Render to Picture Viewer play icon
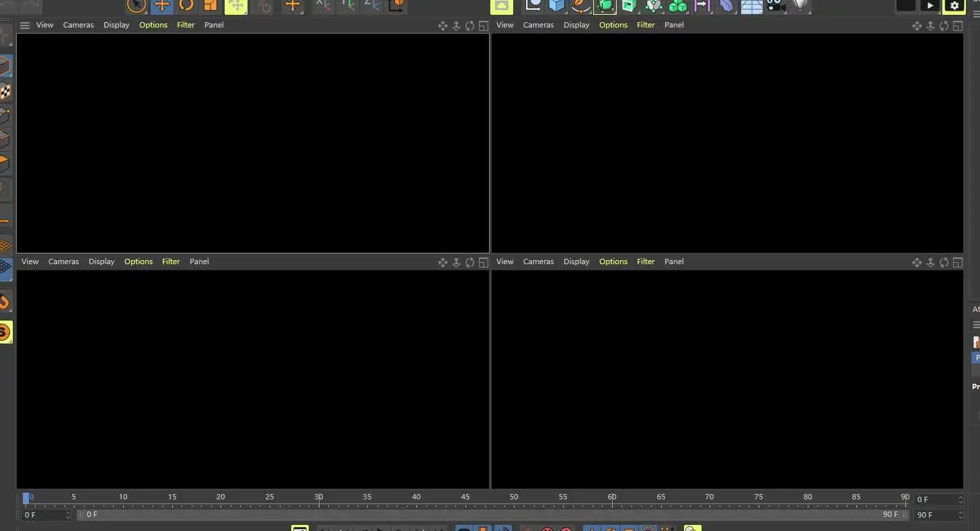980x531 pixels. [930, 6]
